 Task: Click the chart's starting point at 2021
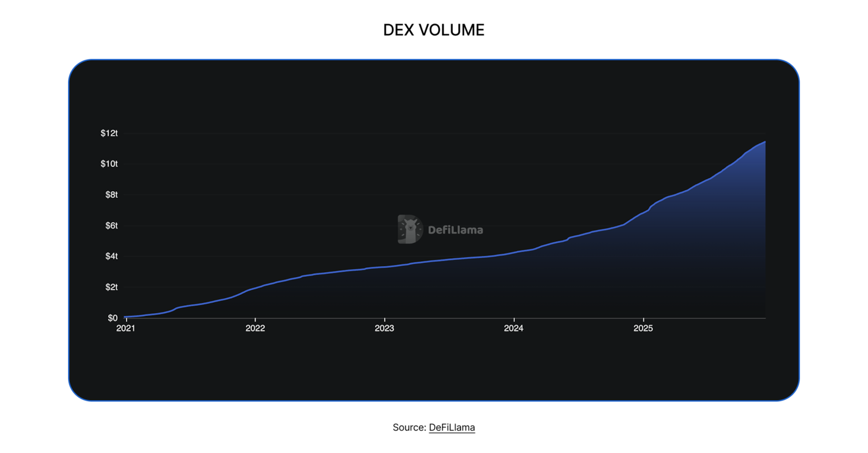(x=125, y=315)
